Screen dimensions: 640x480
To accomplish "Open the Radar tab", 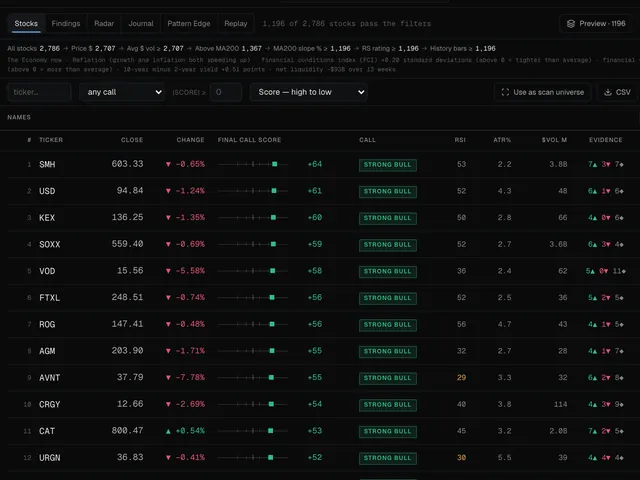I will [x=104, y=24].
